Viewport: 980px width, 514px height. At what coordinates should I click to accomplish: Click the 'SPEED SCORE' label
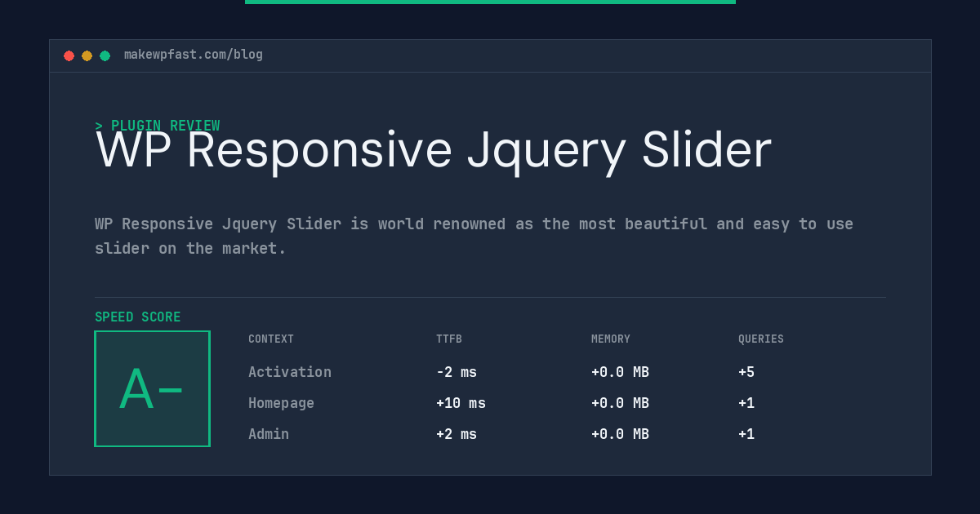(x=138, y=317)
